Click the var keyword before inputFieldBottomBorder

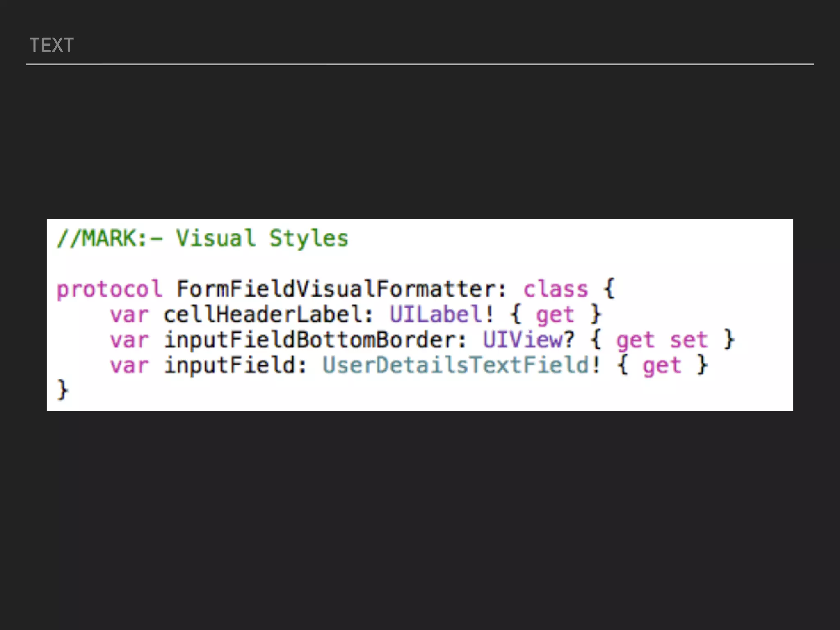point(129,340)
